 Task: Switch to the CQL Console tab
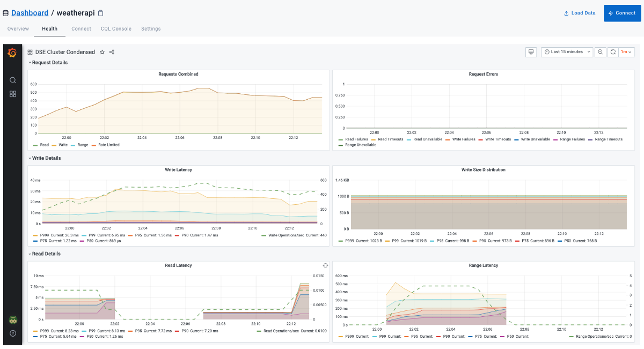pyautogui.click(x=116, y=28)
